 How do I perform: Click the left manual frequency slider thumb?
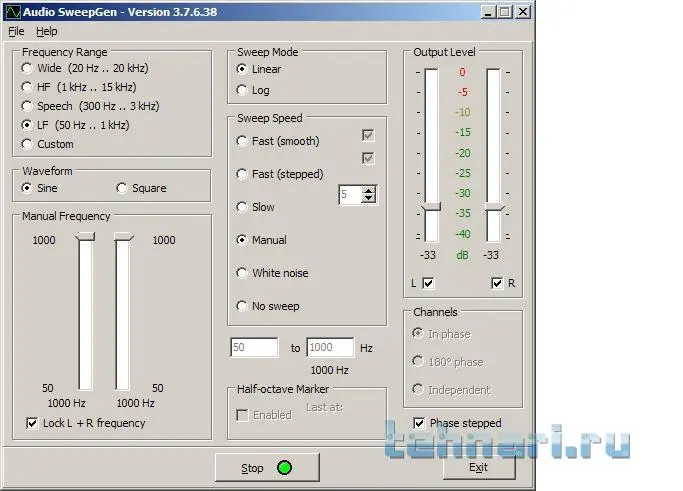pos(85,237)
